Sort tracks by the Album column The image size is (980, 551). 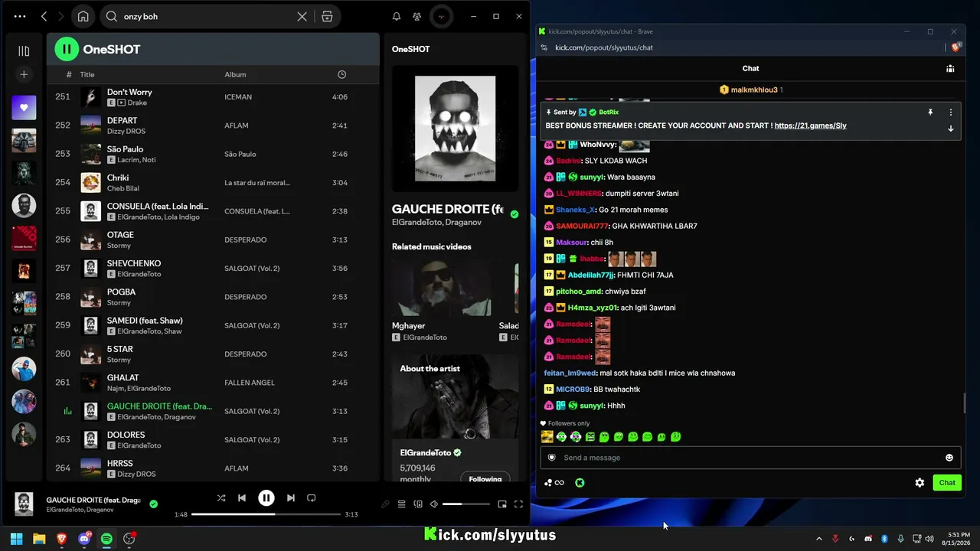pyautogui.click(x=235, y=74)
